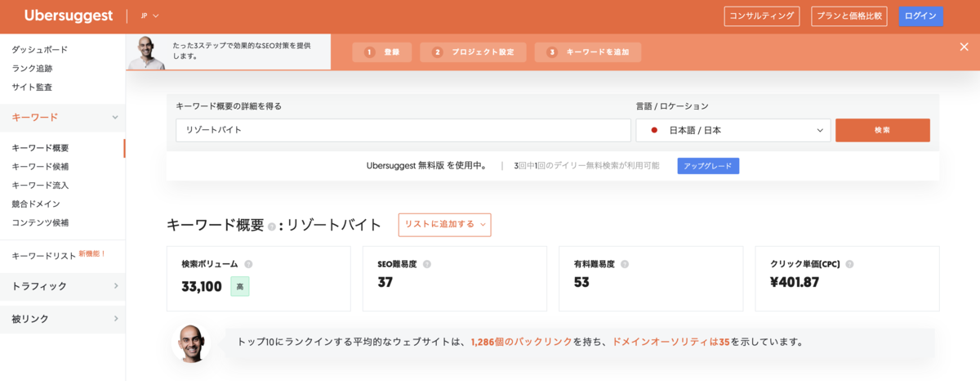Click the red dot Japan flag icon
This screenshot has height=381, width=980.
[x=654, y=130]
